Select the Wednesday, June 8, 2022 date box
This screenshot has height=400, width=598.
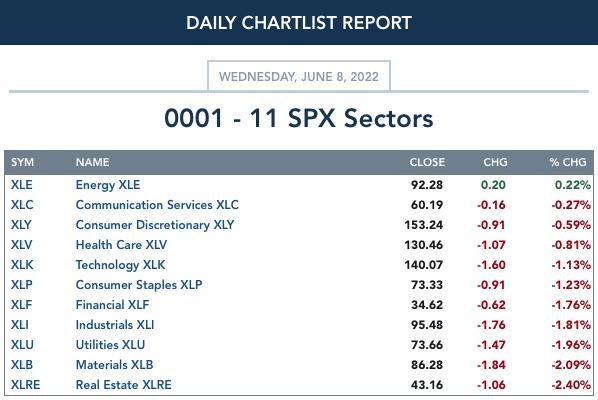(x=299, y=76)
